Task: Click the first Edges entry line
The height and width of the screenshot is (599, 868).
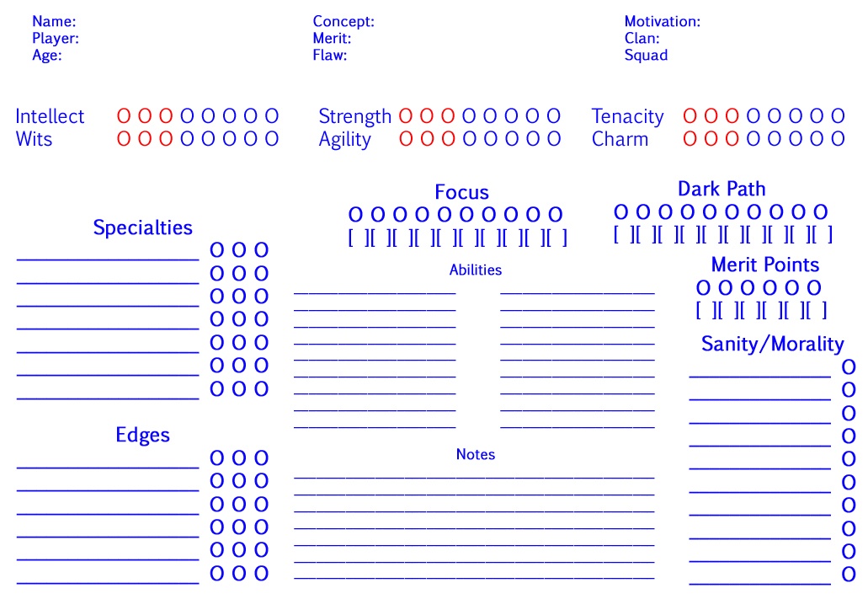Action: (108, 464)
